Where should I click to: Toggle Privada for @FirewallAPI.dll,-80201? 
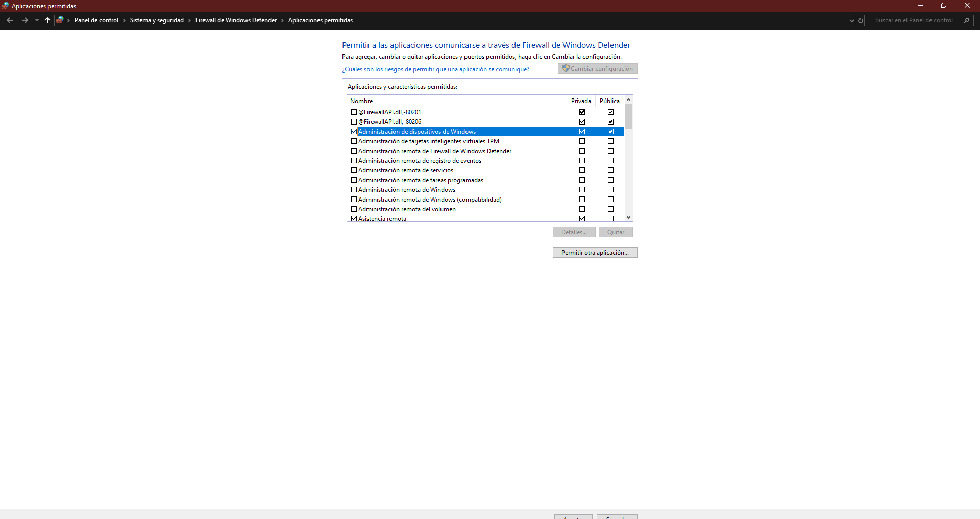[582, 112]
